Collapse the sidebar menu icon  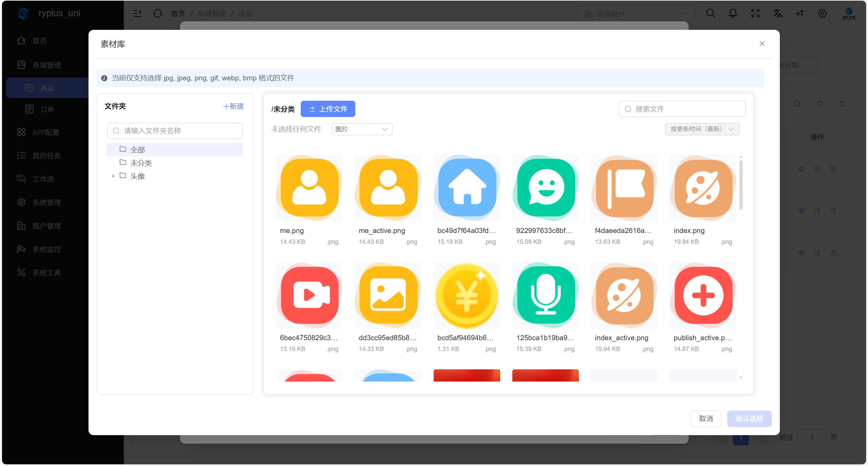pyautogui.click(x=137, y=14)
